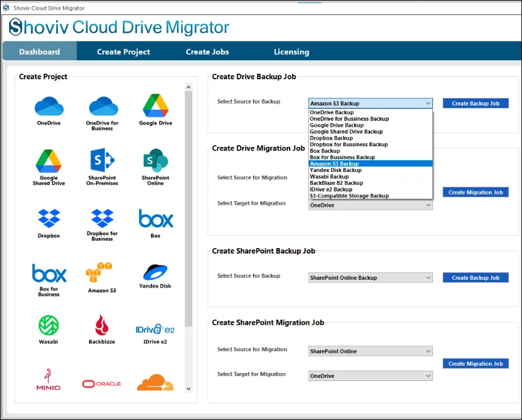
Task: Expand the SharePoint Online Backup source dropdown
Action: (x=371, y=277)
